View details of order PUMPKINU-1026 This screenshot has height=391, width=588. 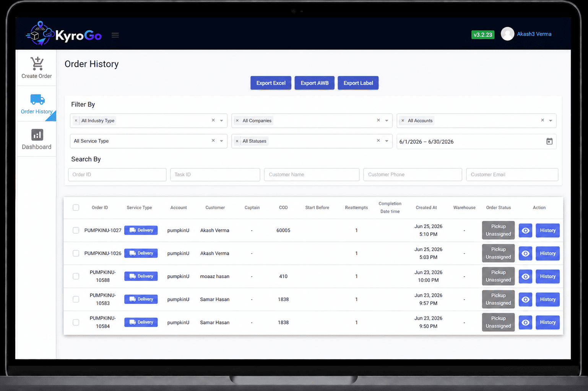(525, 253)
